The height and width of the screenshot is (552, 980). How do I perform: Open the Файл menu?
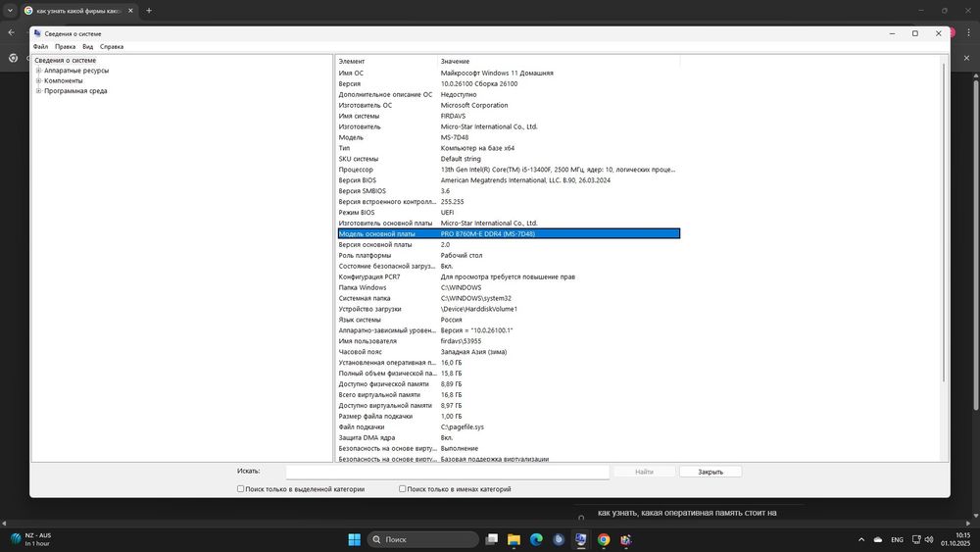pos(40,47)
